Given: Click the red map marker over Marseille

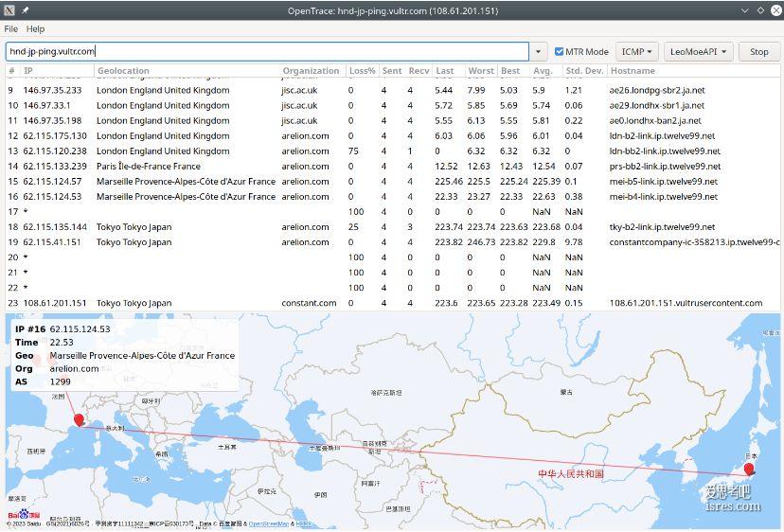Looking at the screenshot, I should [79, 420].
